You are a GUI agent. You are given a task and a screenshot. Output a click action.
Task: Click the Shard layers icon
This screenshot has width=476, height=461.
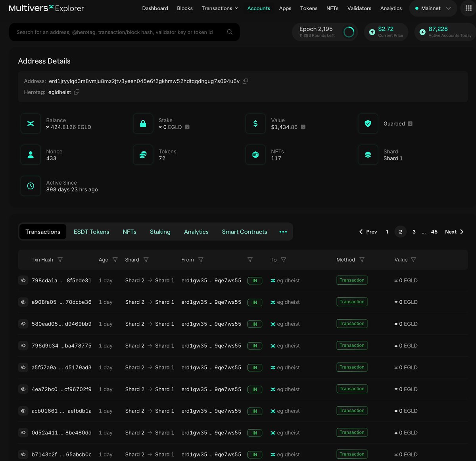coord(368,155)
